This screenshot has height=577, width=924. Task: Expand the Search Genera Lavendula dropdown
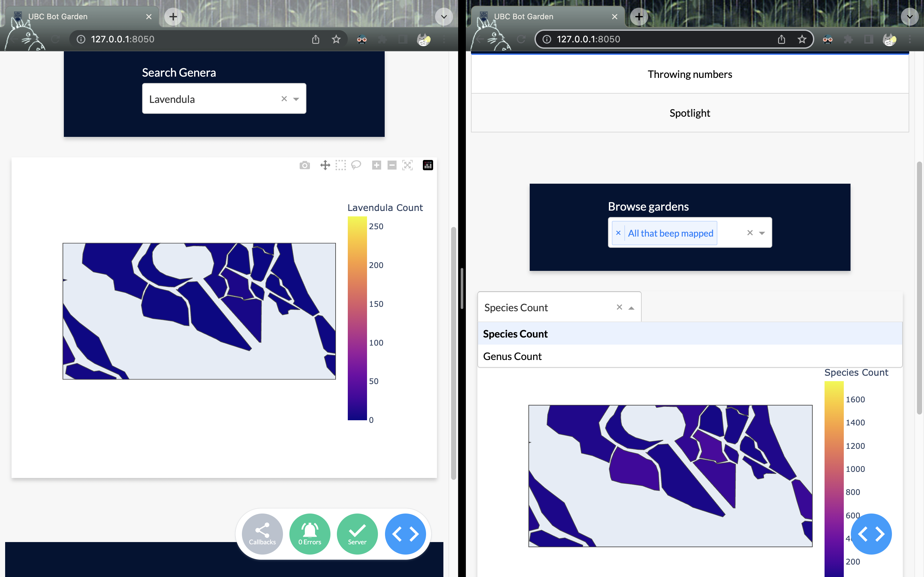[296, 99]
